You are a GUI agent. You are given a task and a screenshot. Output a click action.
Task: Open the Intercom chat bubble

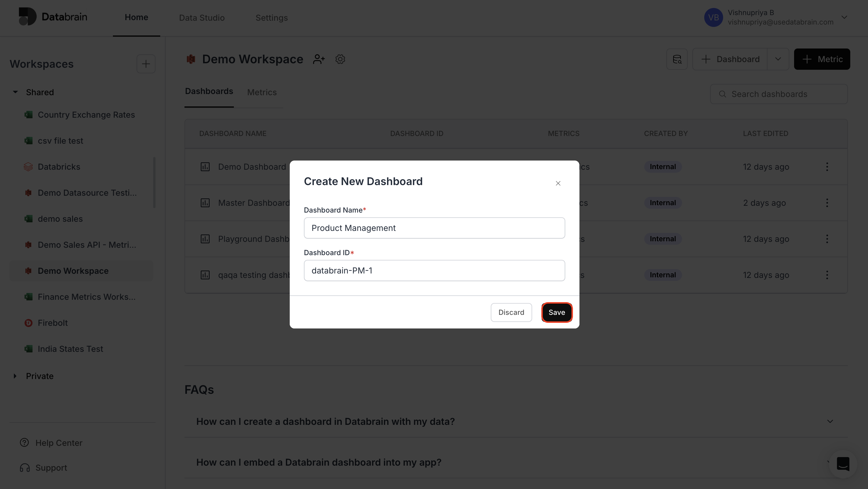click(x=843, y=464)
